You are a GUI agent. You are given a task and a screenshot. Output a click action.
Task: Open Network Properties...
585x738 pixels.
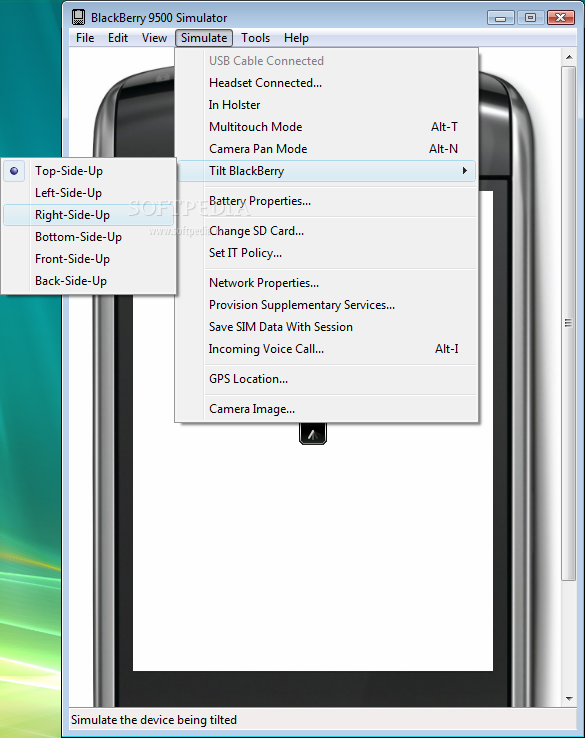(x=327, y=283)
